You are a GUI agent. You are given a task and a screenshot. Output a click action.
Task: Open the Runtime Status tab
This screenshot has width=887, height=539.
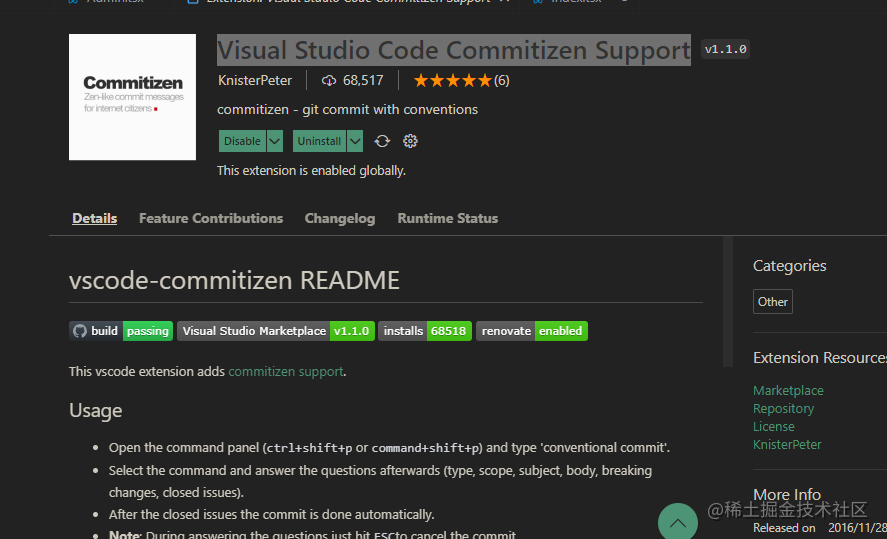pyautogui.click(x=447, y=218)
